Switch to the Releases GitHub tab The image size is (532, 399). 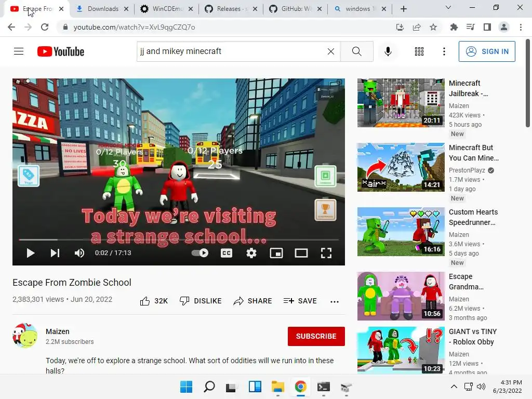click(x=231, y=9)
